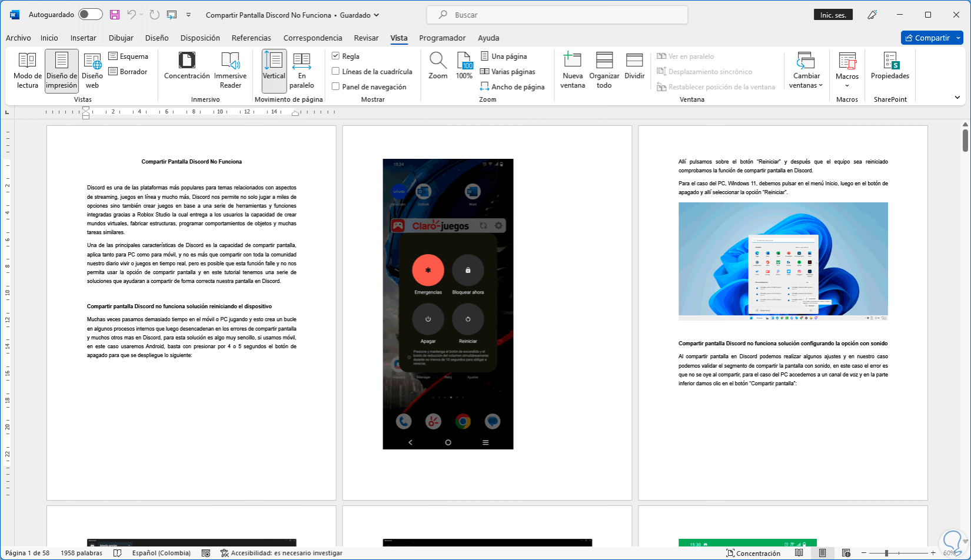Open Propiedades SharePoint icon
The image size is (971, 560).
pyautogui.click(x=890, y=65)
